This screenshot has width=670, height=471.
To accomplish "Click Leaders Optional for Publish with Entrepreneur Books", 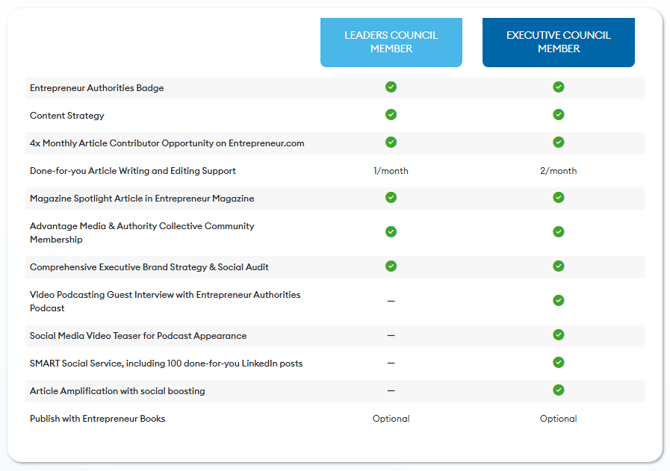I will [391, 419].
